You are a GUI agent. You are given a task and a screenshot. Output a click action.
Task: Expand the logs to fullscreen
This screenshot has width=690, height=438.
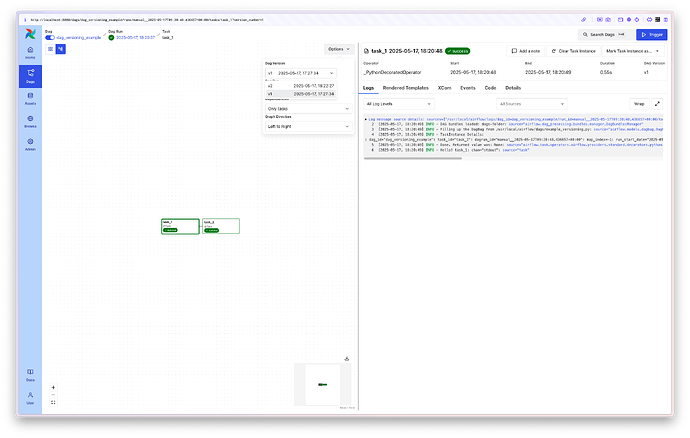point(657,103)
